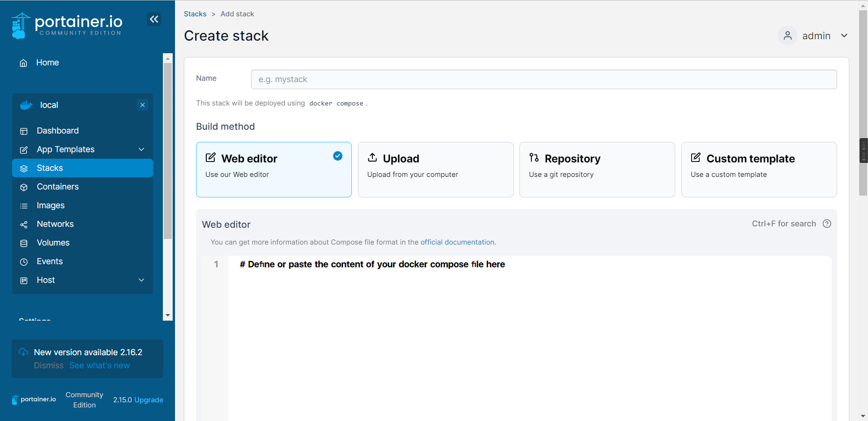
Task: Pick the Custom template build method
Action: click(758, 169)
